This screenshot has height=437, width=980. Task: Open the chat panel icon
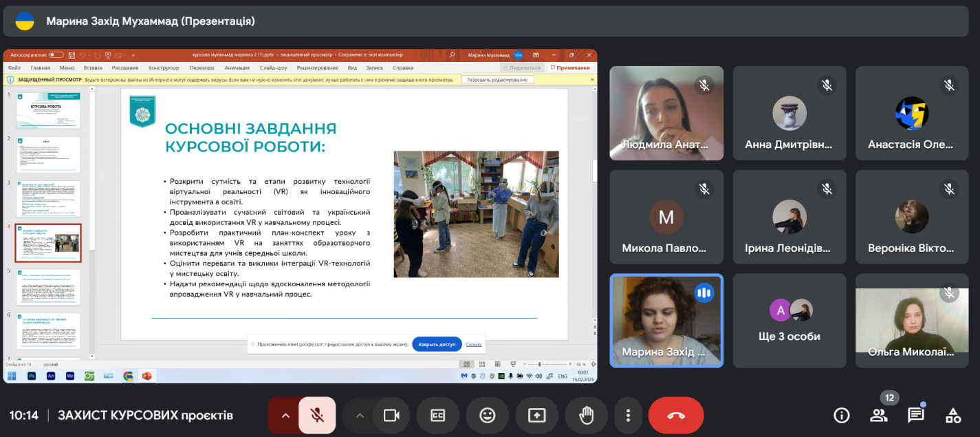915,415
